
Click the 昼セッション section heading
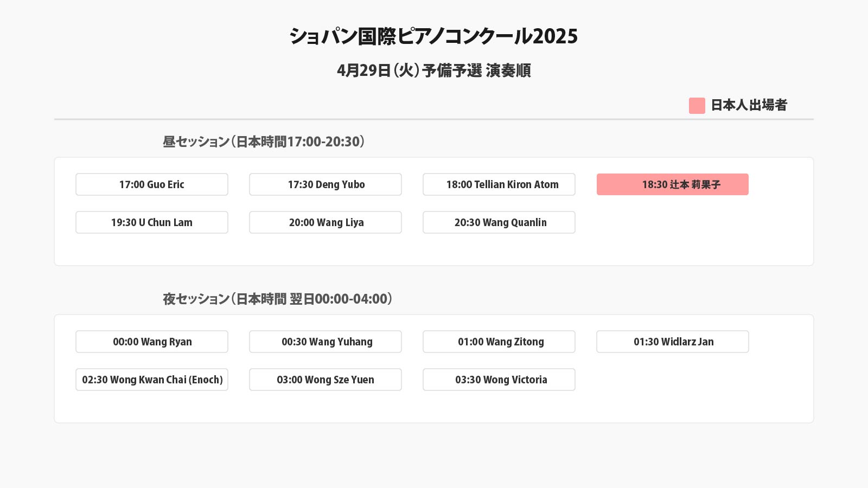click(x=264, y=142)
